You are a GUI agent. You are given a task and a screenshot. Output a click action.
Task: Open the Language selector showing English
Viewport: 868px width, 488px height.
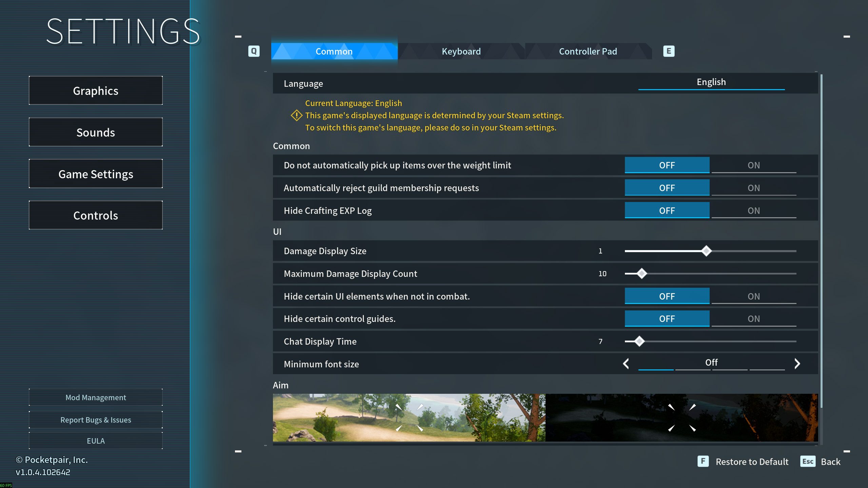tap(711, 82)
